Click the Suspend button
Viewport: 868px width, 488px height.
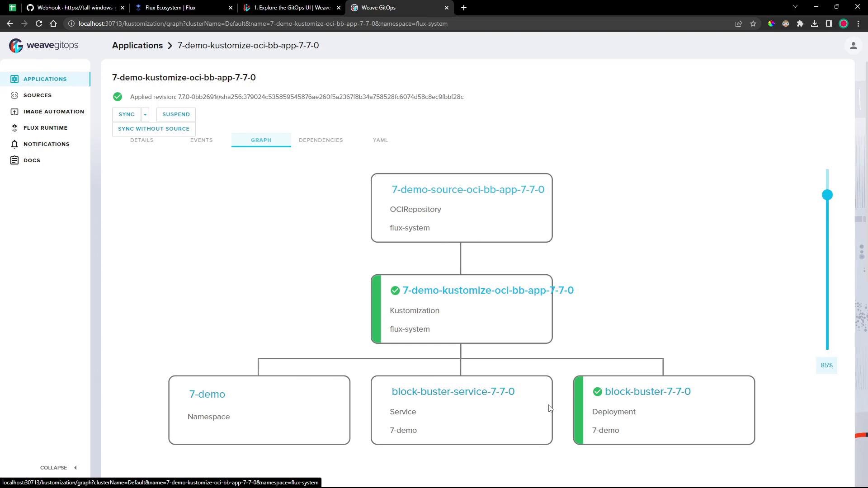[x=176, y=115]
